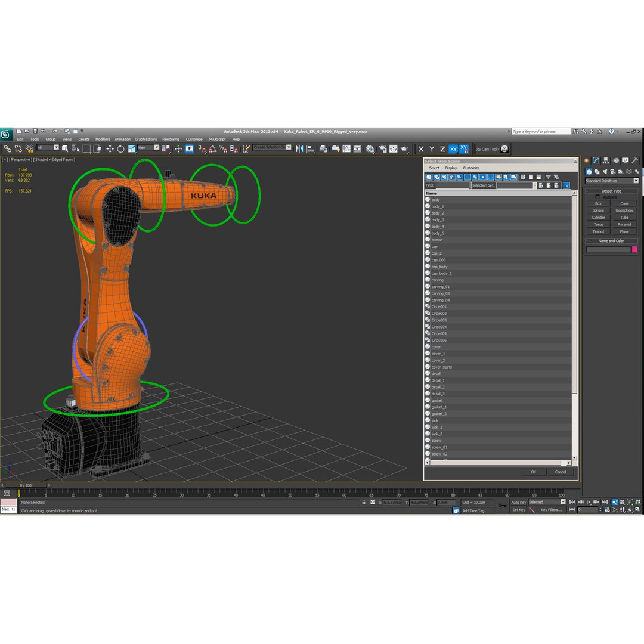Click the Select and Link tool

click(x=7, y=149)
